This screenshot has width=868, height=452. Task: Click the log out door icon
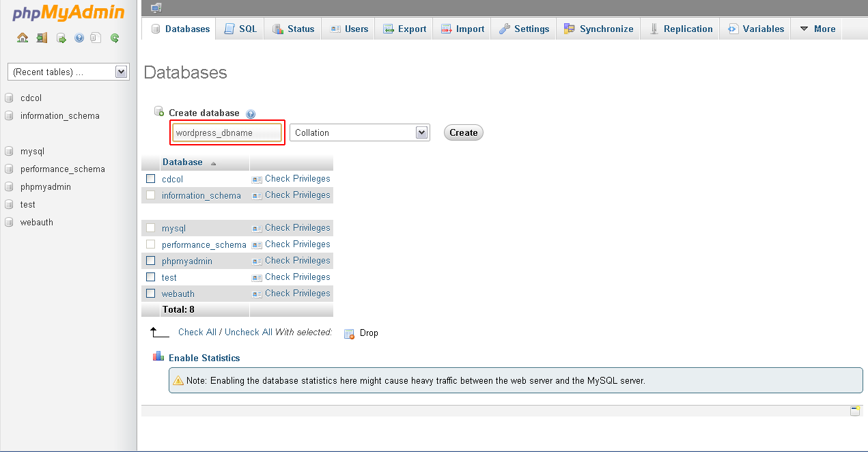pyautogui.click(x=42, y=38)
